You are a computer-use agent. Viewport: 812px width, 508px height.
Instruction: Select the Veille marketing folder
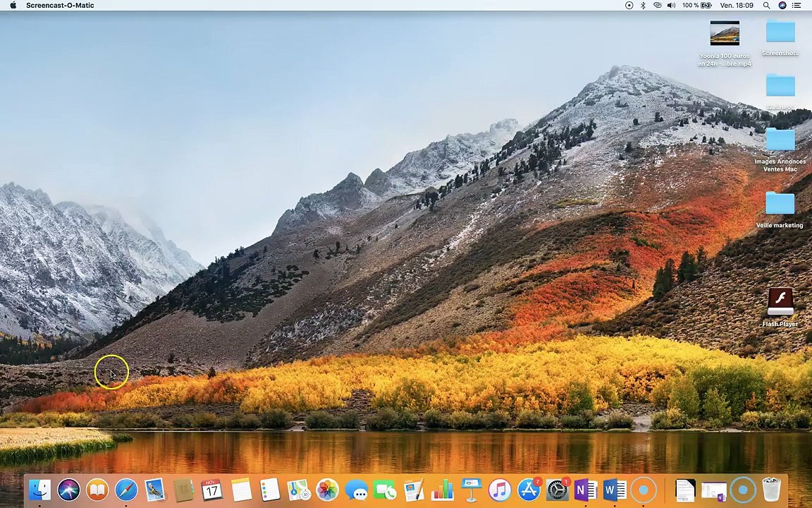click(780, 210)
